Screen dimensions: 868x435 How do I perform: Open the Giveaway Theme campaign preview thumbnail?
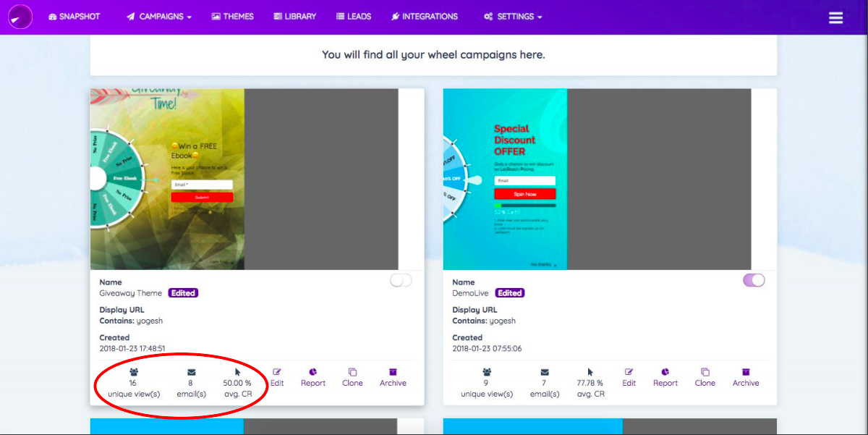coord(244,180)
